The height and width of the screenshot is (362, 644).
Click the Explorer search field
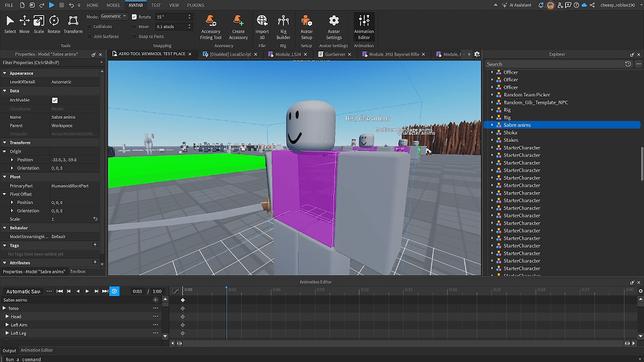[555, 64]
